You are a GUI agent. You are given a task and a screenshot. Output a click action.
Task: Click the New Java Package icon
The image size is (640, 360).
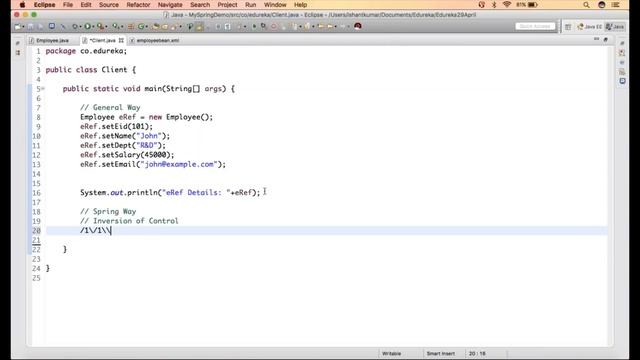pyautogui.click(x=131, y=27)
